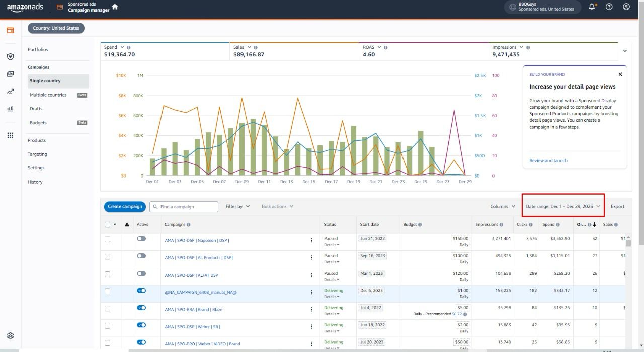
Task: Click the Budget column info icon
Action: [x=420, y=225]
